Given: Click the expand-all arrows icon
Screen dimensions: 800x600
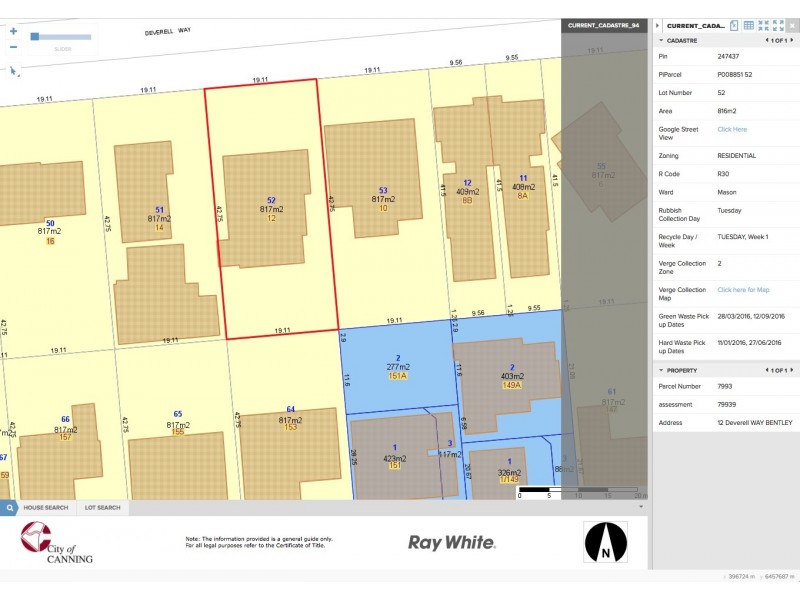Looking at the screenshot, I should coord(778,26).
